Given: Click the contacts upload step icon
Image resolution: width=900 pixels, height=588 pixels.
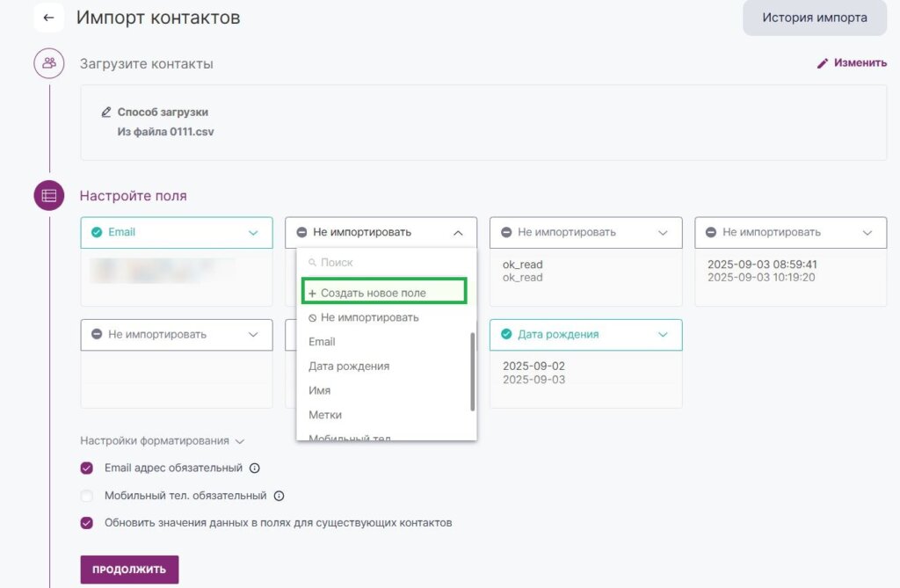Looking at the screenshot, I should click(49, 63).
